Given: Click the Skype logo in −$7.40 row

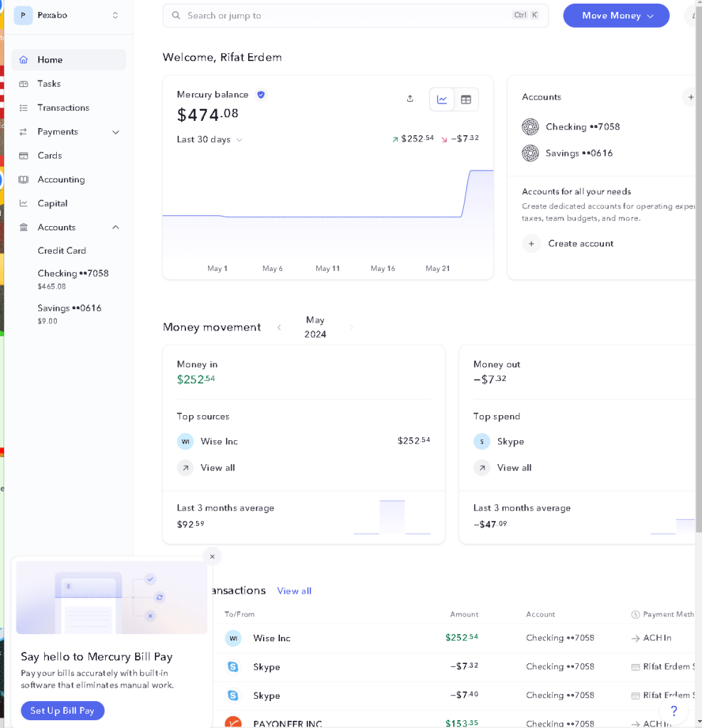Looking at the screenshot, I should (233, 696).
